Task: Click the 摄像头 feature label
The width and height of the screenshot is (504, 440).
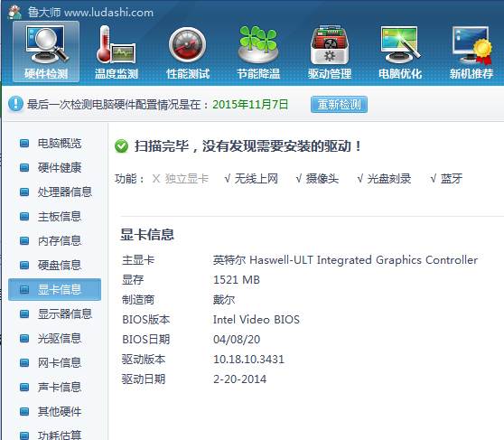Action: (x=322, y=179)
